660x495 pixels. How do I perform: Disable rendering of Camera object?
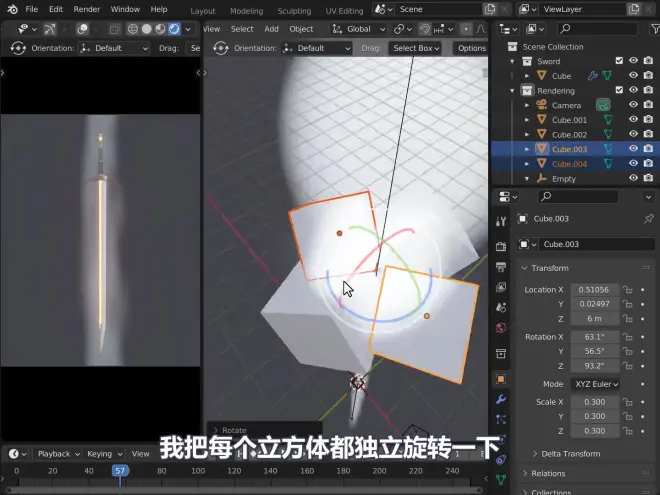click(648, 104)
